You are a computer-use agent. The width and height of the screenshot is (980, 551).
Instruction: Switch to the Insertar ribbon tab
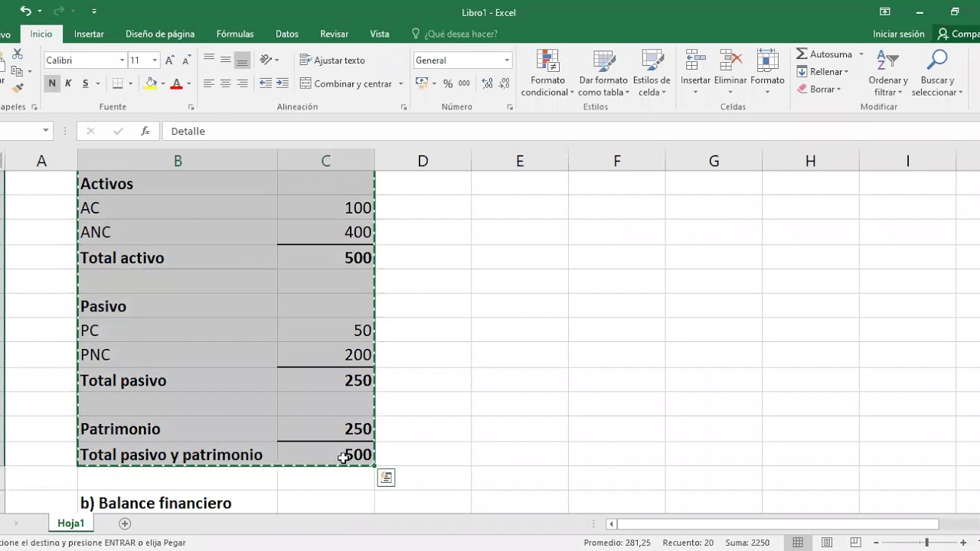[89, 34]
